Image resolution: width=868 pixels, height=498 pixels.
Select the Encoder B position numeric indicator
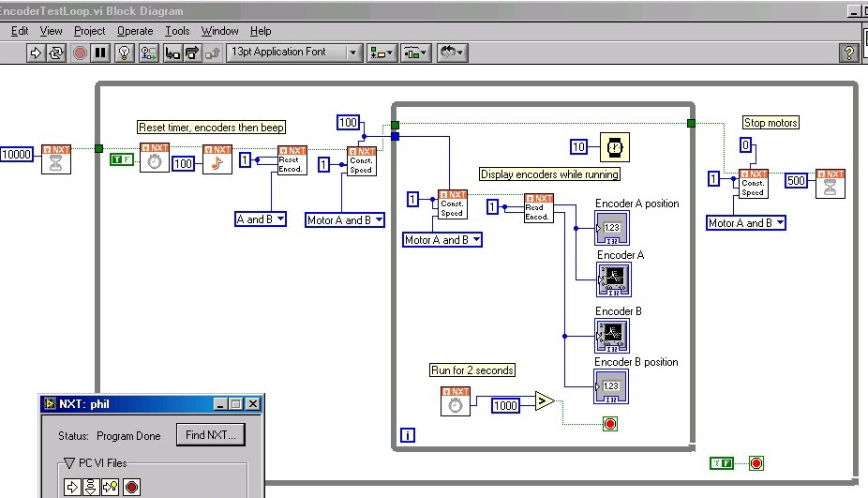pyautogui.click(x=610, y=386)
